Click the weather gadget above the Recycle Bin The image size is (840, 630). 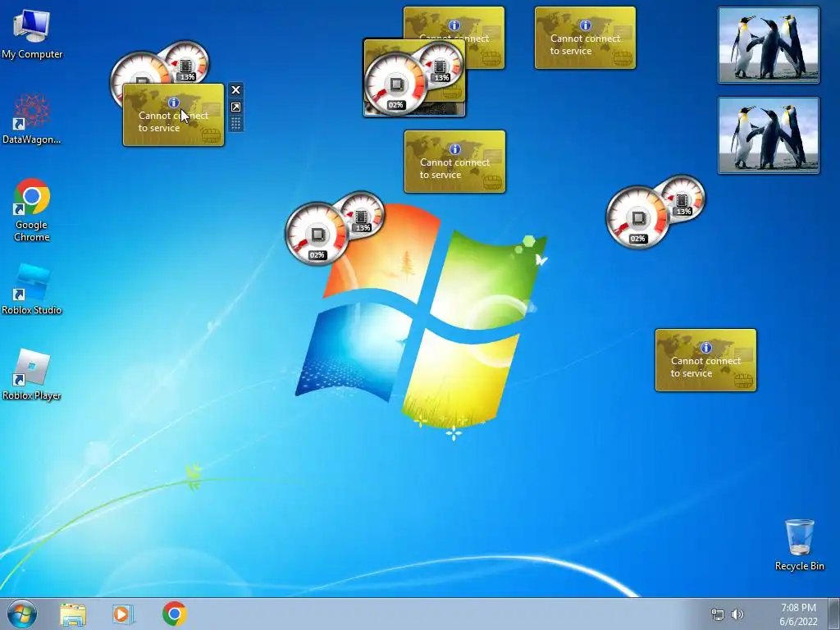(705, 361)
